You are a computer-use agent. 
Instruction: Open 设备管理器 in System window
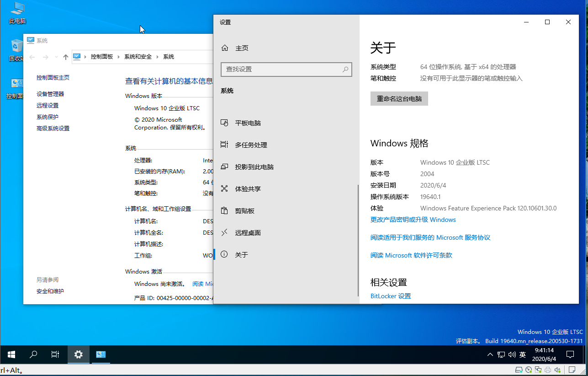tap(50, 94)
